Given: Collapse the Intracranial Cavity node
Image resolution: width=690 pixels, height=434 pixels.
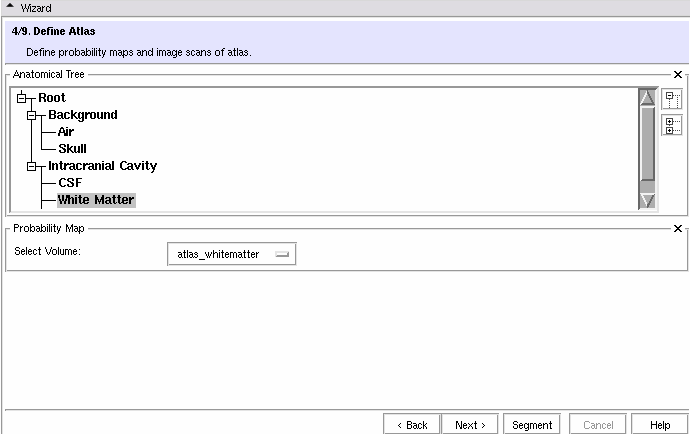Looking at the screenshot, I should 32,166.
